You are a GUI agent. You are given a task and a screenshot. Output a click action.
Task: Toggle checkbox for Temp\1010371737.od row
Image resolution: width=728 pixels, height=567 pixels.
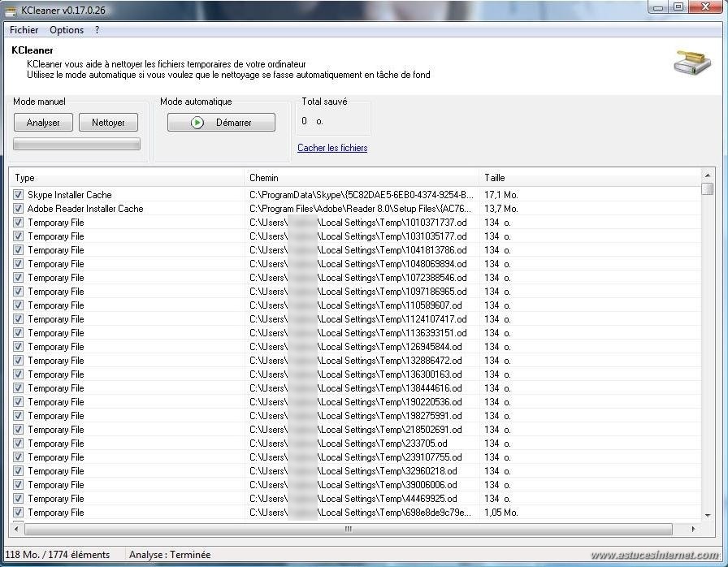(x=18, y=223)
